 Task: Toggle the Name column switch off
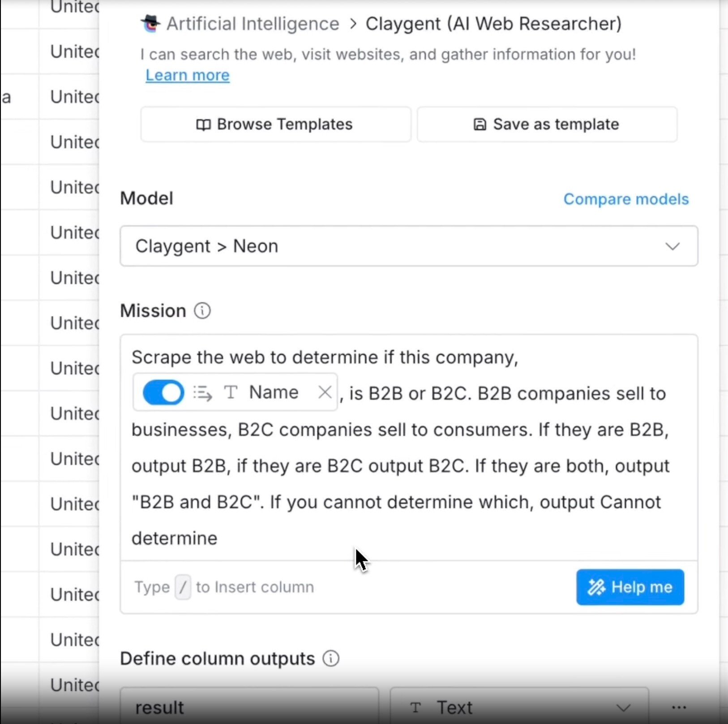tap(163, 392)
